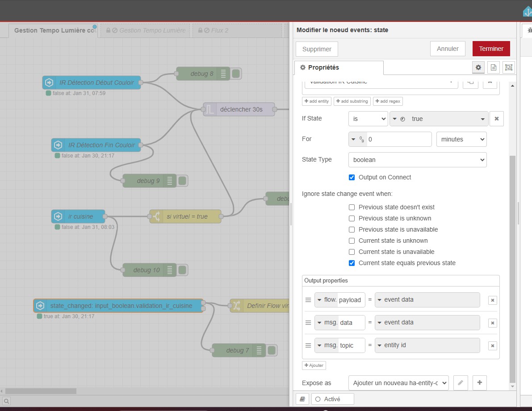Select IR Détection Début Couloir node icon
Image resolution: width=532 pixels, height=411 pixels.
tap(49, 83)
